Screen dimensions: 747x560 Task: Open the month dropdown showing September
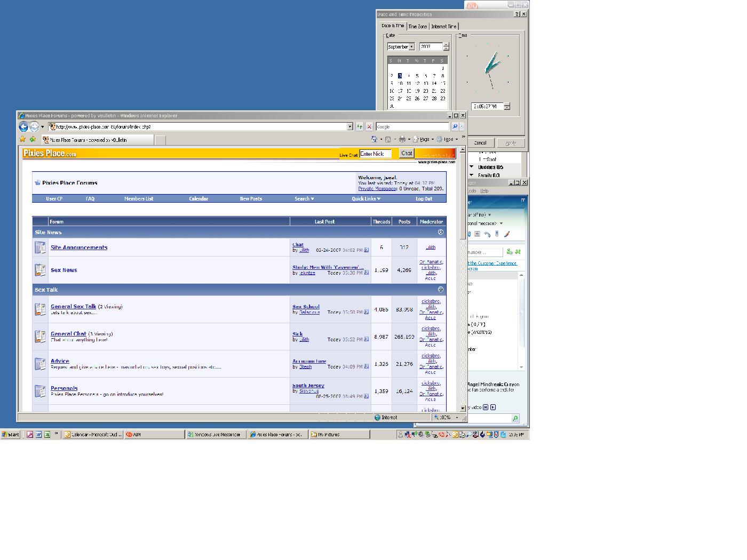[x=411, y=47]
